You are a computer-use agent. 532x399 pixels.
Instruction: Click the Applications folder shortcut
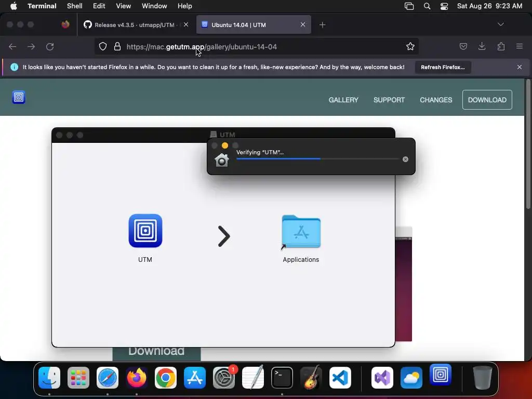[301, 232]
